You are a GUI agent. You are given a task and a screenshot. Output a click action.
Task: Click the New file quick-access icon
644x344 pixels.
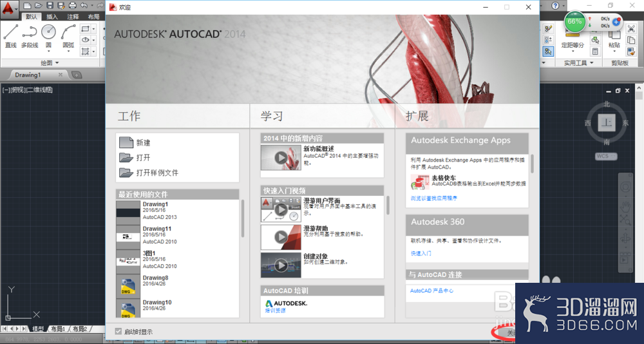point(27,6)
